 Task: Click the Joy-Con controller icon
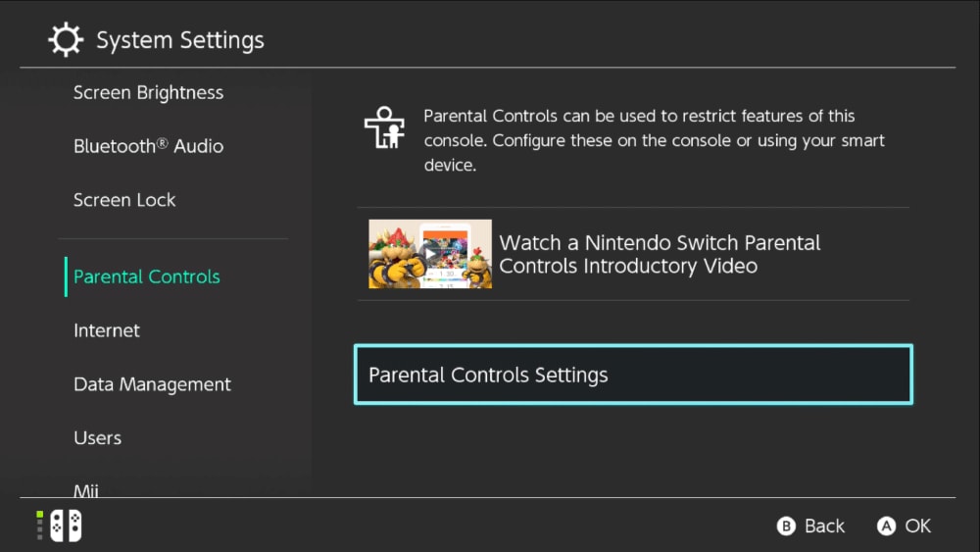67,526
